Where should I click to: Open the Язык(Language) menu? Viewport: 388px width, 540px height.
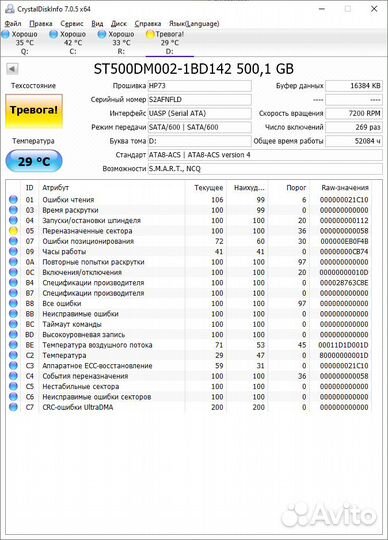point(194,24)
